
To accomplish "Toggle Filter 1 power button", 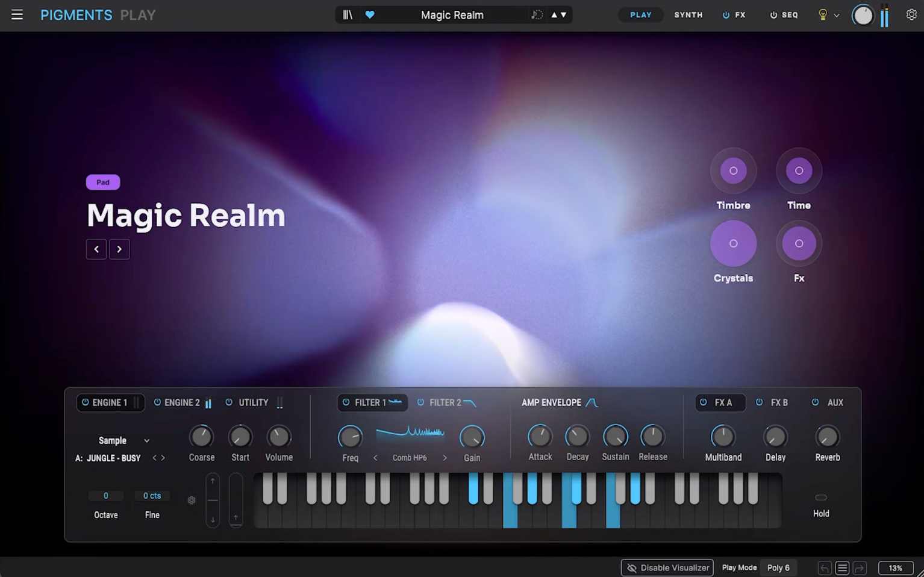I will point(346,402).
